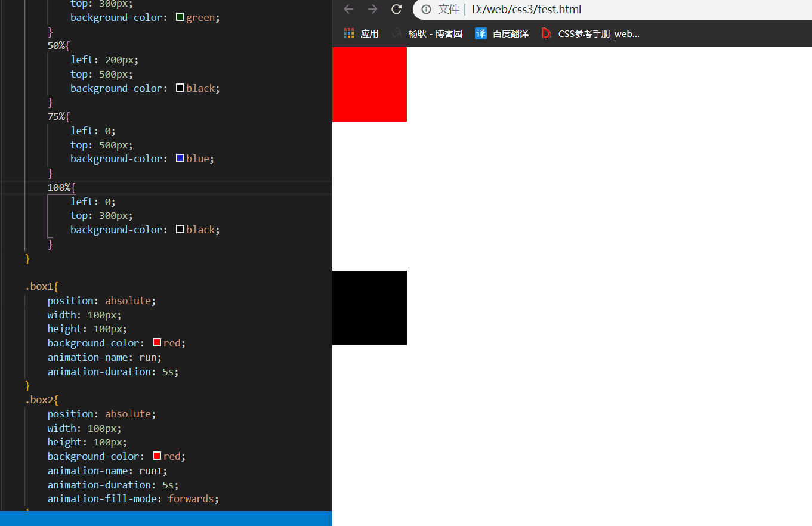
Task: Click the "animation-name: run1;" line
Action: click(x=107, y=471)
